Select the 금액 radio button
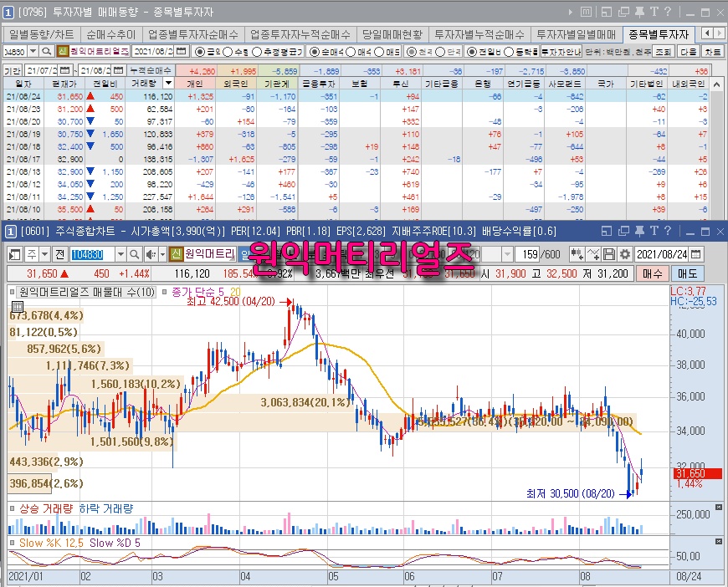This screenshot has height=587, width=728. pos(200,52)
